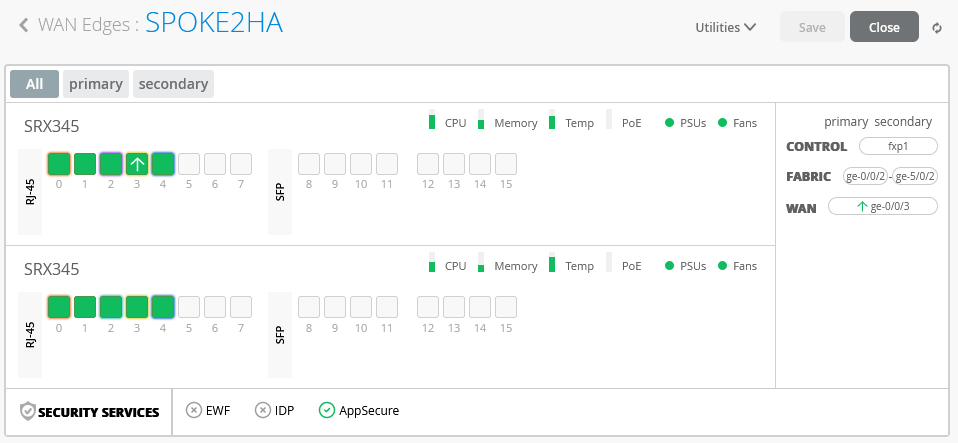Click the EWF disabled status icon
Image resolution: width=958 pixels, height=443 pixels.
click(x=194, y=410)
